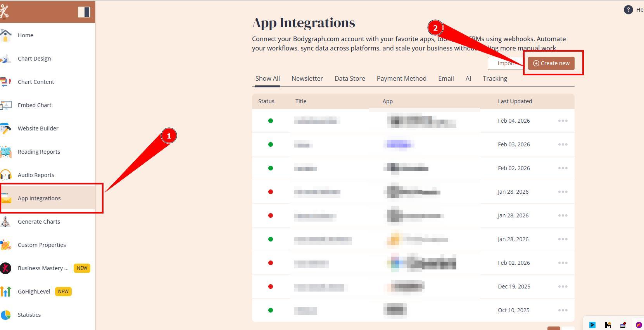Screen dimensions: 644x330
Task: Open Chart Content via its sidebar icon
Action: 5,82
